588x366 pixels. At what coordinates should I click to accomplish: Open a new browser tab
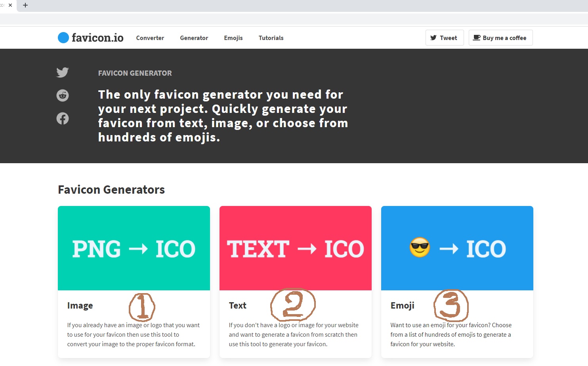click(x=25, y=5)
